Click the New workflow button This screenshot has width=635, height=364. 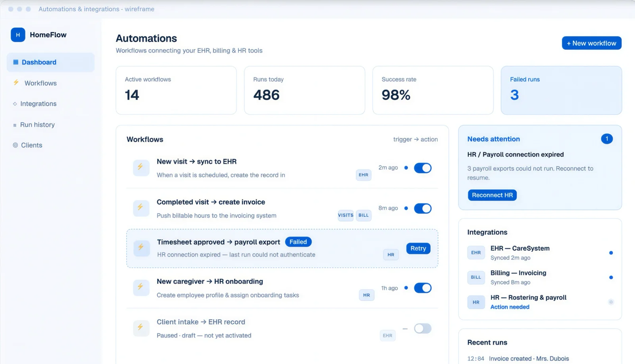click(x=591, y=43)
